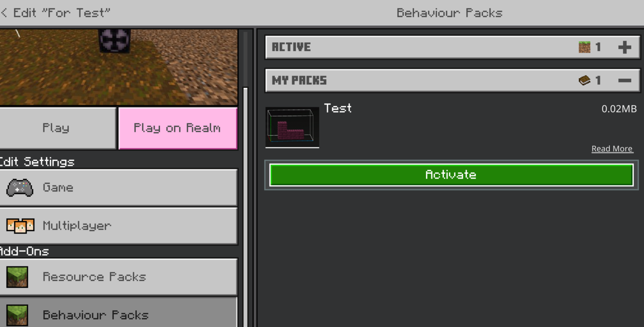Image resolution: width=644 pixels, height=327 pixels.
Task: Select the Test pack thumbnail
Action: [292, 127]
